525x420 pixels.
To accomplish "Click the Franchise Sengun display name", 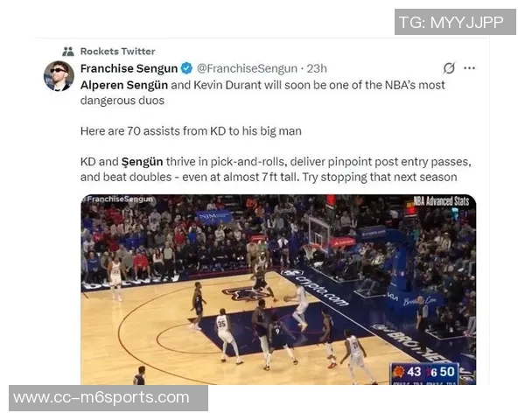I will pyautogui.click(x=129, y=68).
